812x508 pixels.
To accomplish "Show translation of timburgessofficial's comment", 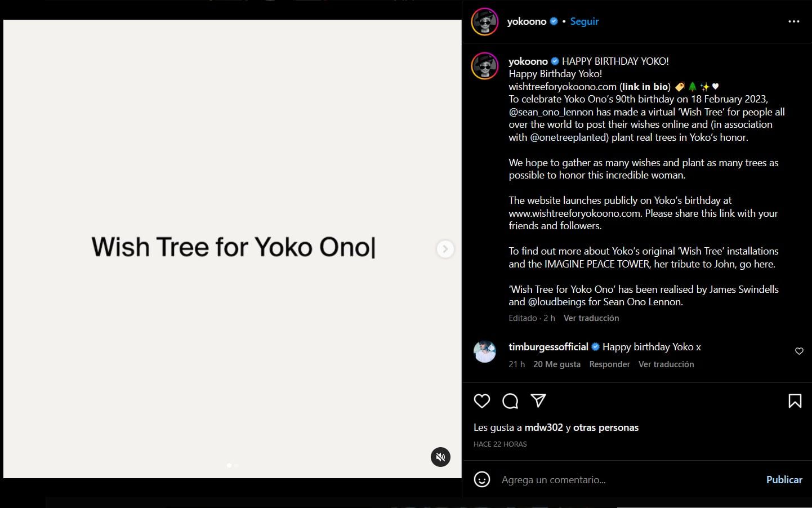I will coord(666,364).
